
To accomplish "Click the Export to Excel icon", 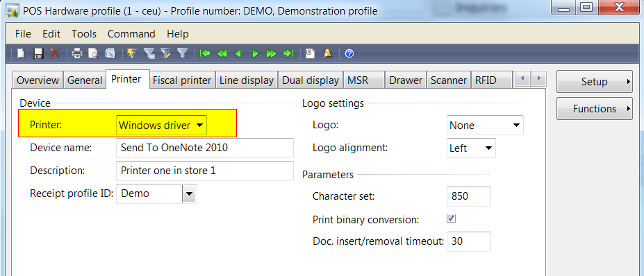I will pyautogui.click(x=110, y=53).
